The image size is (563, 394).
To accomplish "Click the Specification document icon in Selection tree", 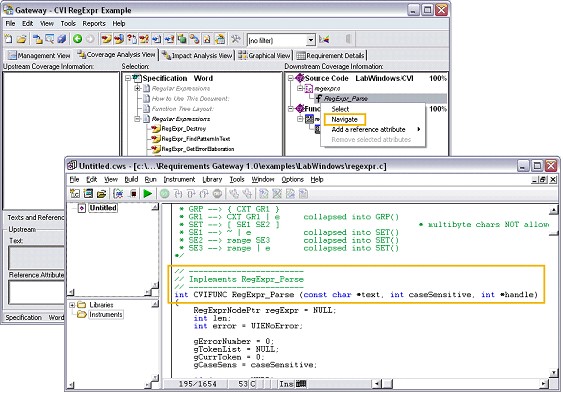I will pos(137,78).
